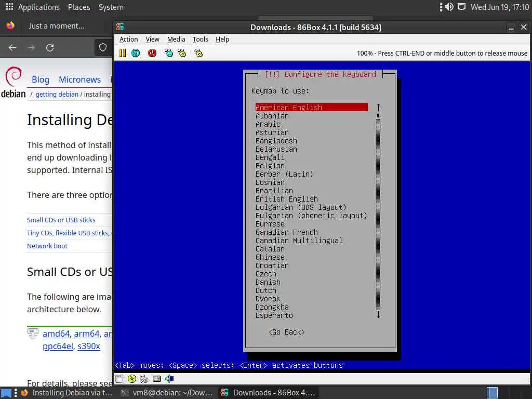
Task: Click hard disk status bar icon
Action: tap(157, 379)
